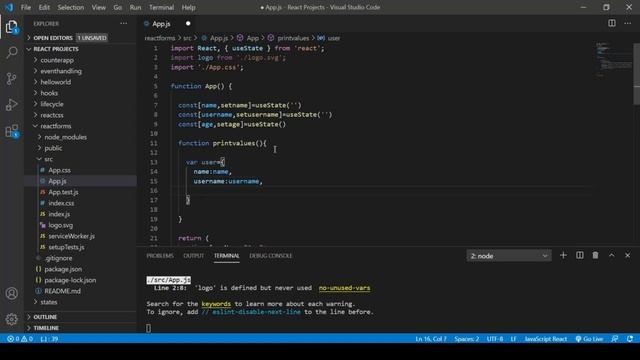
Task: Open README.md file
Action: (x=80, y=291)
